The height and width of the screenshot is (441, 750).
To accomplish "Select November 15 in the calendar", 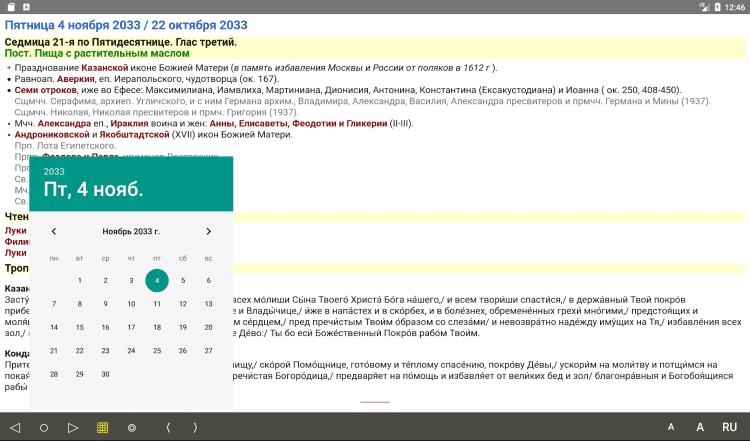I will tap(80, 327).
